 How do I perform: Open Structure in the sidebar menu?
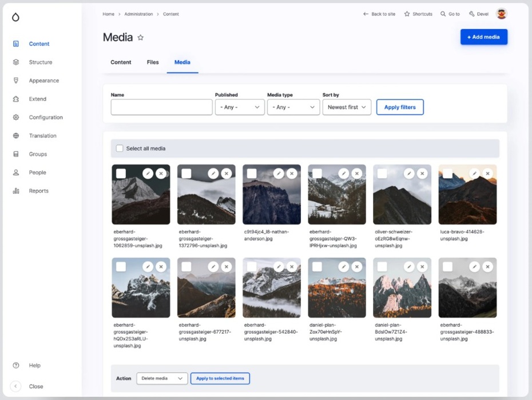tap(40, 62)
